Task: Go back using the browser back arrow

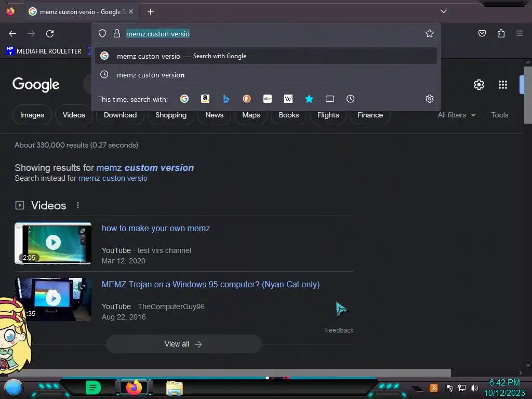Action: [12, 34]
